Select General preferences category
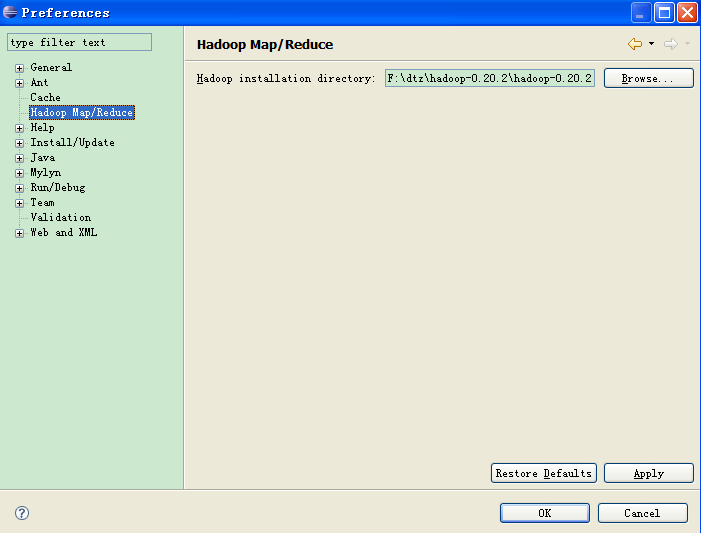The width and height of the screenshot is (701, 533). (x=51, y=68)
